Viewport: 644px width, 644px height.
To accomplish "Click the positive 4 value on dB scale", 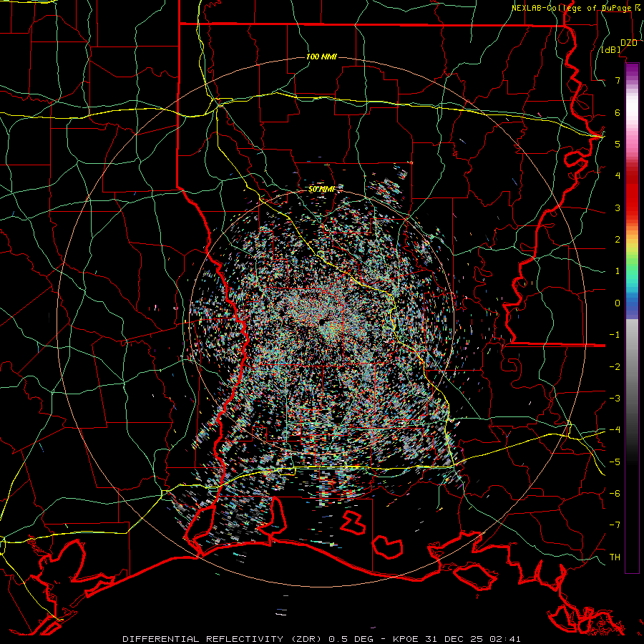I will 618,176.
